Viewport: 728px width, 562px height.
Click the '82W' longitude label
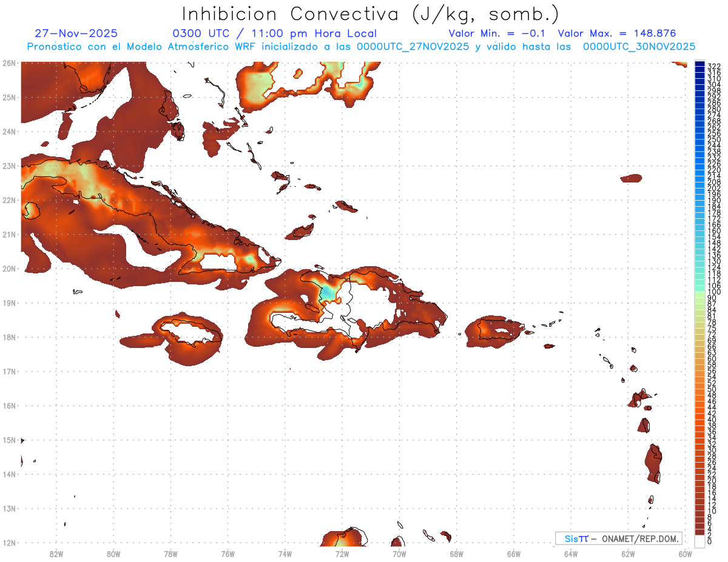click(x=56, y=554)
